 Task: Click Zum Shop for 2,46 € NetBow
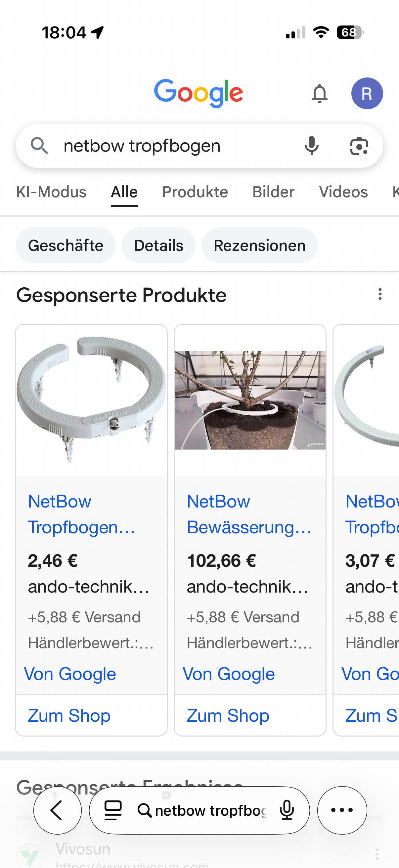click(69, 716)
